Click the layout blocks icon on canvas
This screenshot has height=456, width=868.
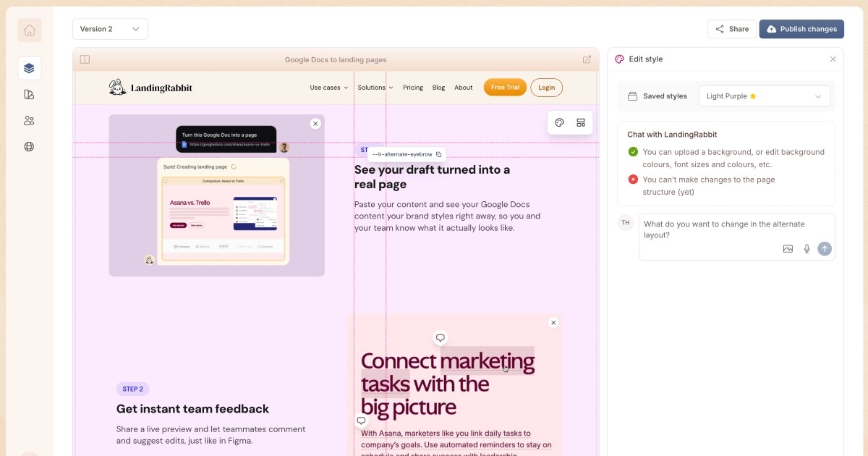coord(580,122)
